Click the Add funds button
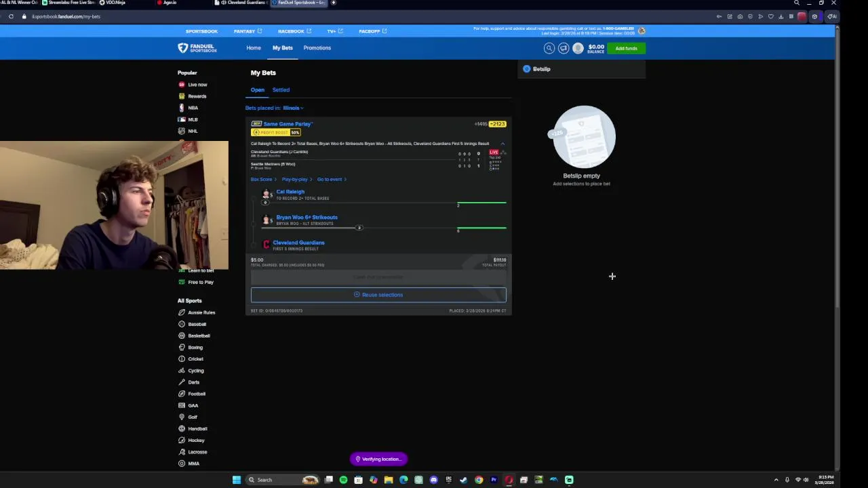The height and width of the screenshot is (488, 868). tap(627, 48)
